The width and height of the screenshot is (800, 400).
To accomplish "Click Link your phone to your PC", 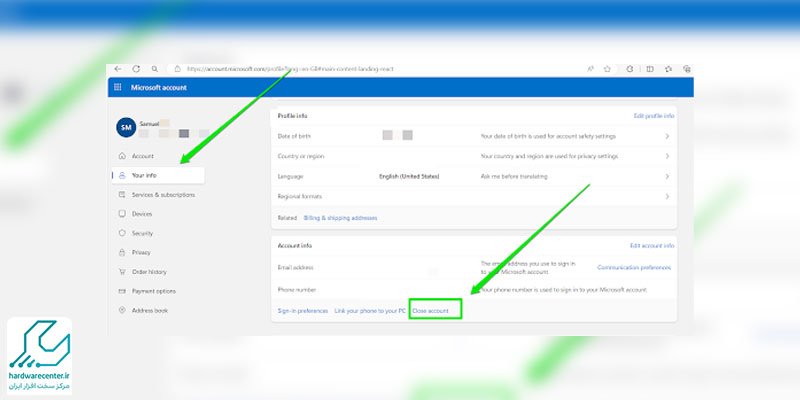I will coord(370,311).
